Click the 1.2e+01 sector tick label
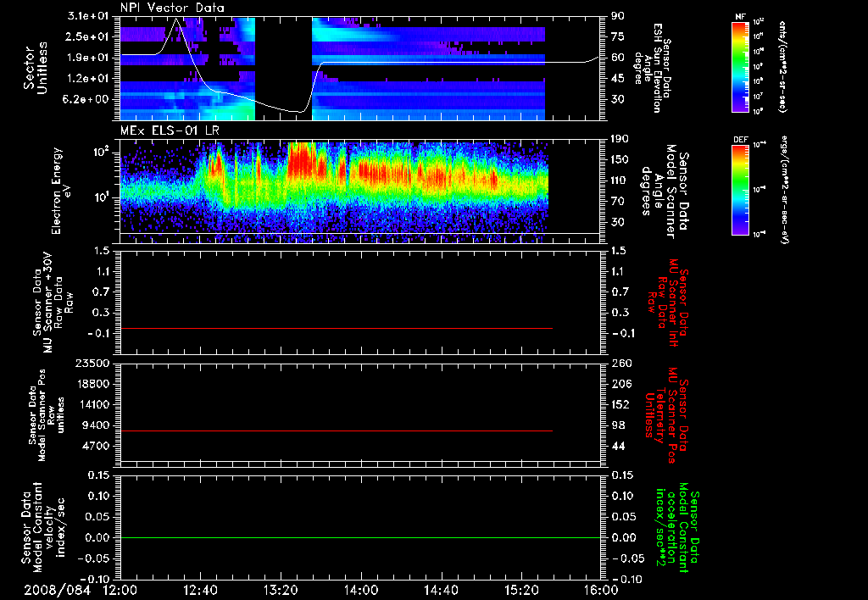The height and width of the screenshot is (600, 868). click(x=88, y=79)
